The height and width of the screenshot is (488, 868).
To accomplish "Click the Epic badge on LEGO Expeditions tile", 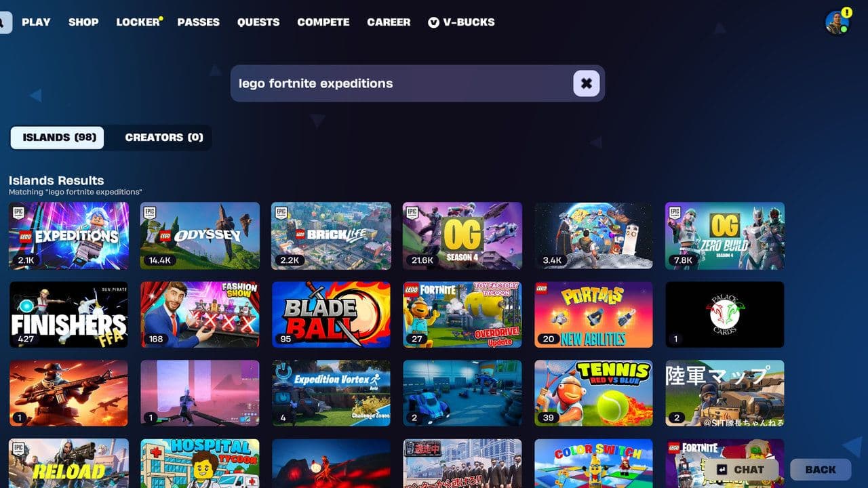I will tap(18, 213).
